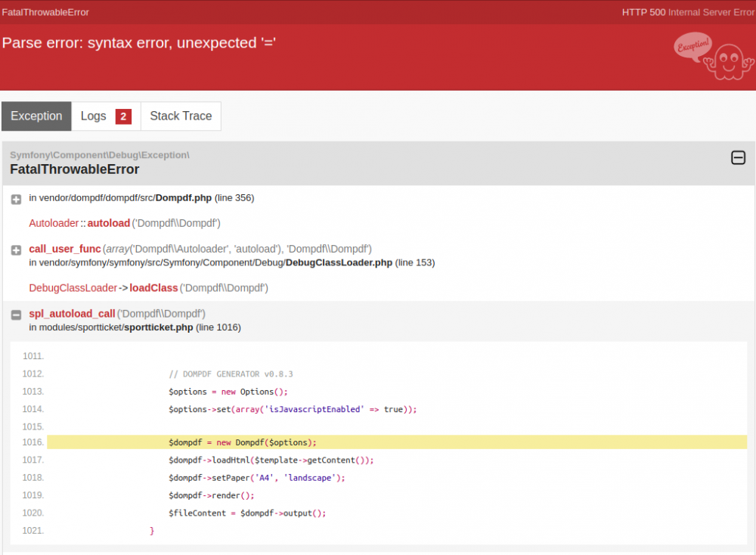Click the Symfony ghost Exception mascot
Screen dimensions: 756x555
pos(714,56)
